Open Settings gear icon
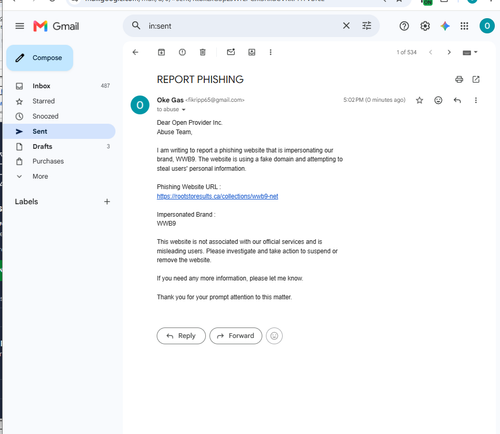The height and width of the screenshot is (434, 500). pyautogui.click(x=425, y=26)
